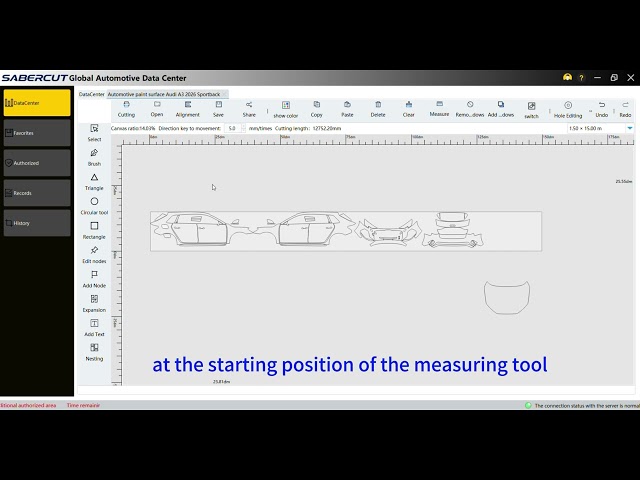Click the Clear icon
This screenshot has width=640, height=480.
point(409,109)
